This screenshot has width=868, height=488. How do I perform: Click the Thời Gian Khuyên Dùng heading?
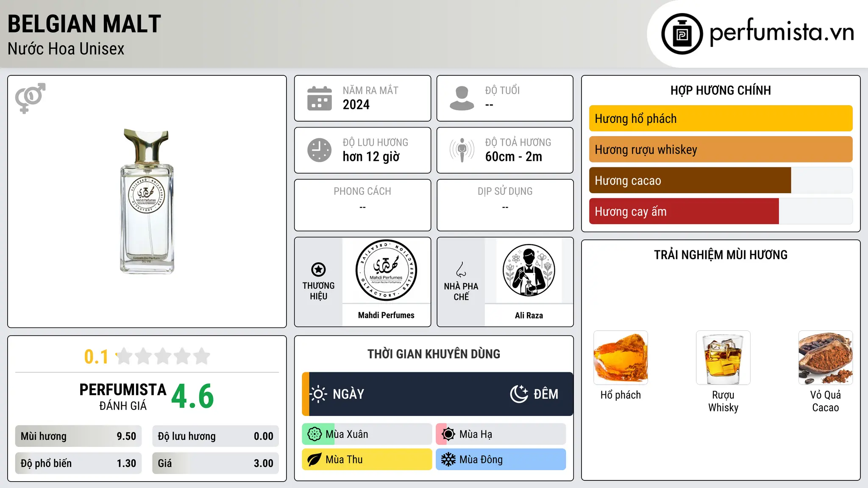434,354
